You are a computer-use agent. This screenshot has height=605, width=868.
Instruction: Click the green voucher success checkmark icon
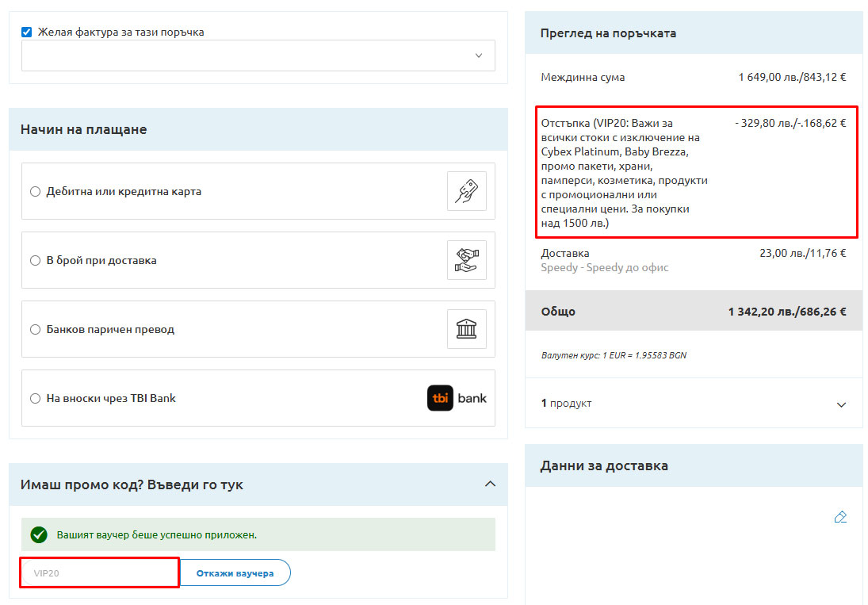(x=39, y=535)
